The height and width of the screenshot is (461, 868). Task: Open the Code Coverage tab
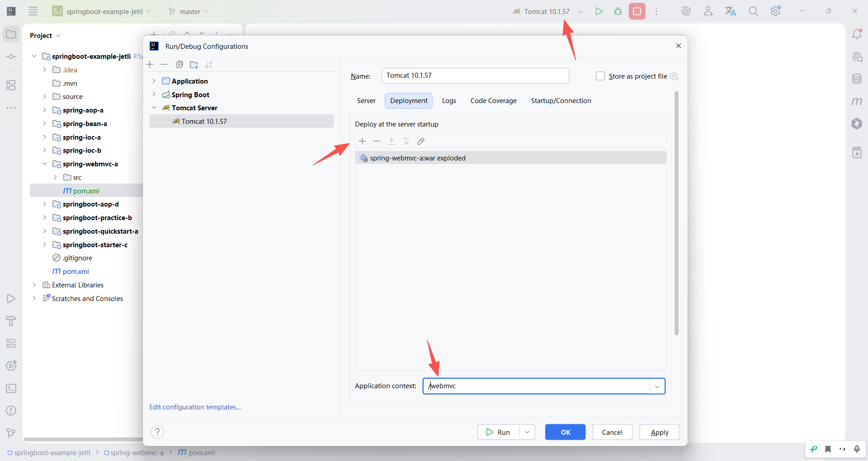coord(493,101)
